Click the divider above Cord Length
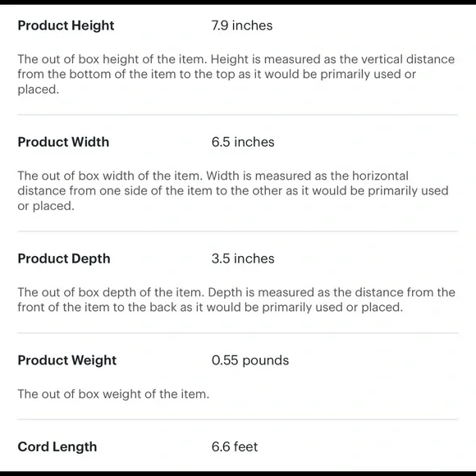The width and height of the screenshot is (476, 476). [x=238, y=420]
